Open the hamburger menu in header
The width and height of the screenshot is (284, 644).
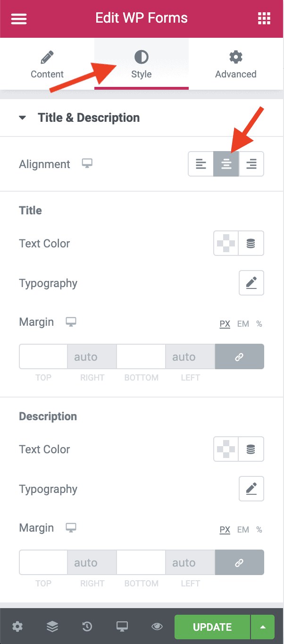click(19, 18)
